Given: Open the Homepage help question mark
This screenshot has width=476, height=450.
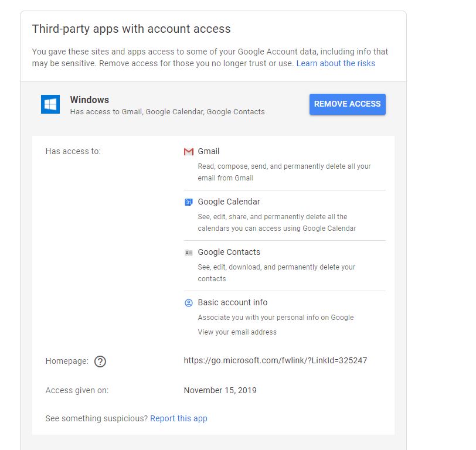Looking at the screenshot, I should (x=100, y=362).
